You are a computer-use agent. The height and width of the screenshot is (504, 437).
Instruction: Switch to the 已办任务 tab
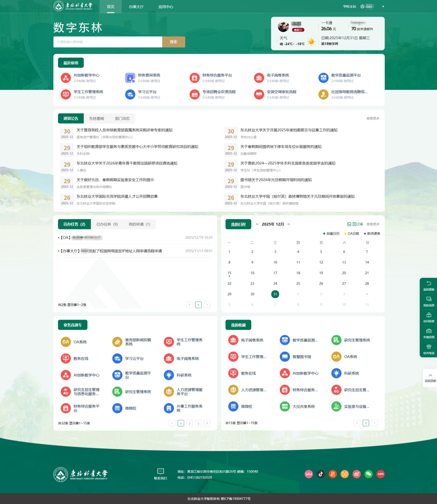(107, 224)
